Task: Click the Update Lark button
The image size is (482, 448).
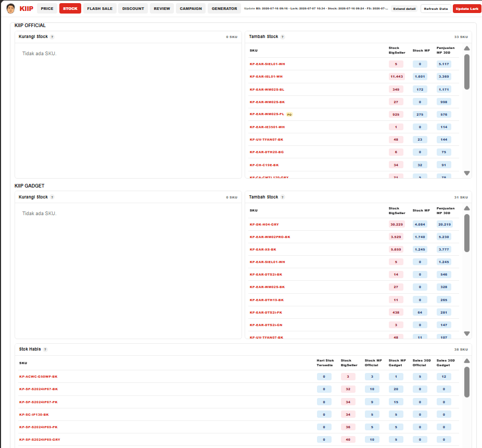Action: point(466,9)
